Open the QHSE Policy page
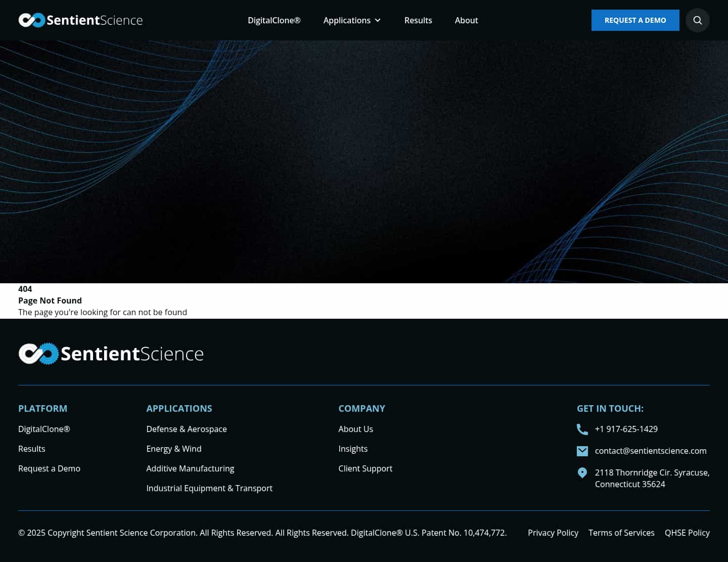Viewport: 728px width, 562px height. pyautogui.click(x=687, y=533)
